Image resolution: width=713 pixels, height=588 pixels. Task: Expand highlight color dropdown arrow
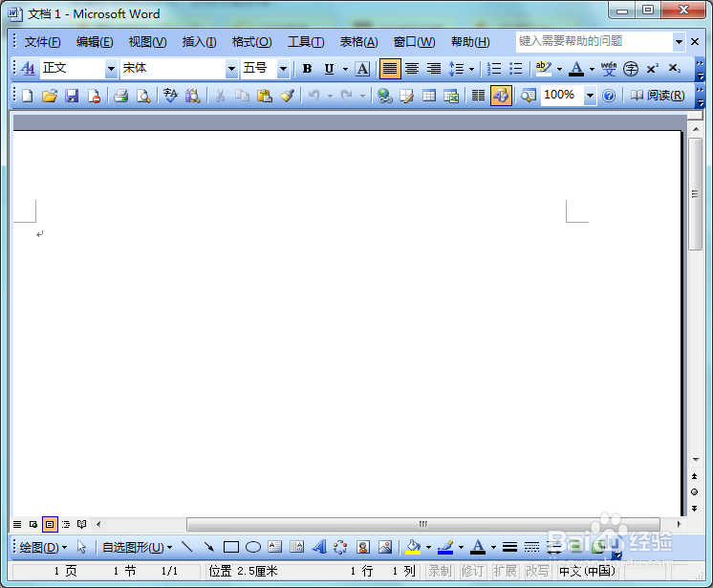pyautogui.click(x=559, y=69)
